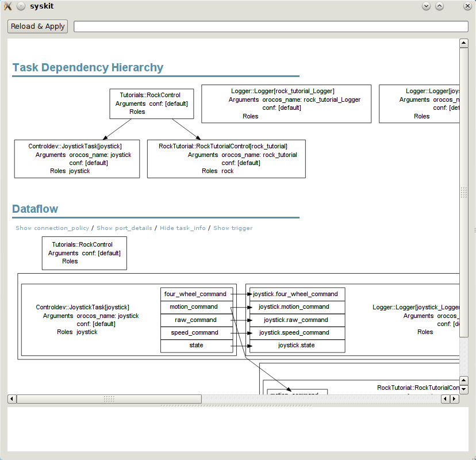Screen dimensions: 476x460
Task: Close the syskit window
Action: tap(467, 6)
